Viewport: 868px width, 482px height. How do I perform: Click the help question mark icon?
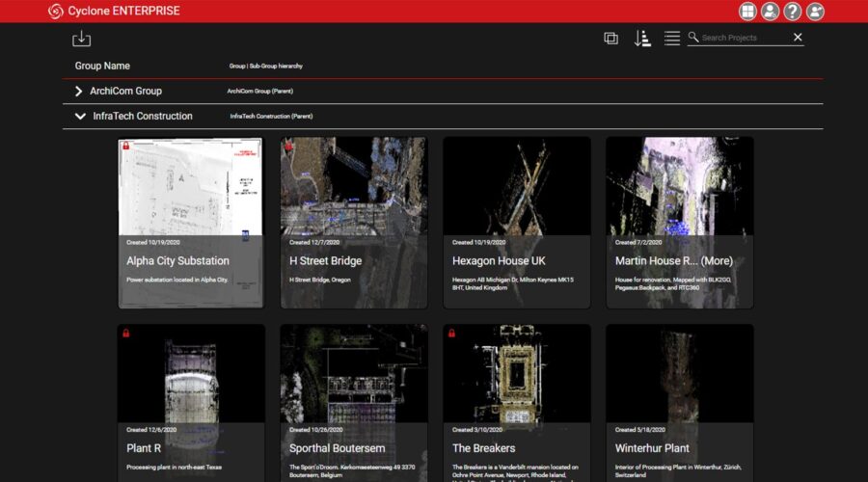793,12
